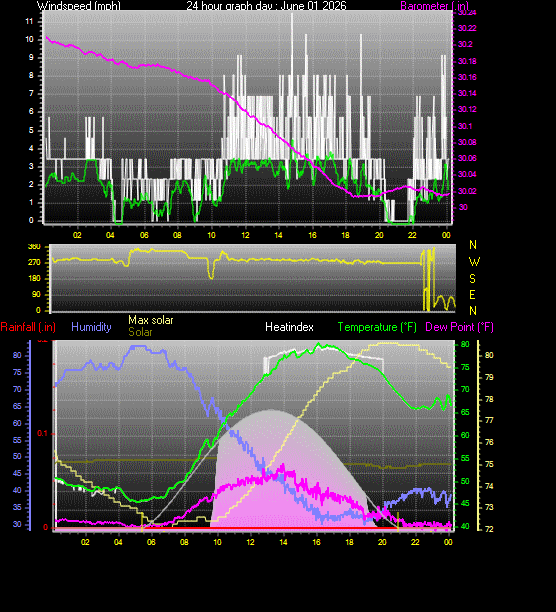Click the 20 hour label under temperature chart
Screen dimensions: 556x612
[x=382, y=542]
